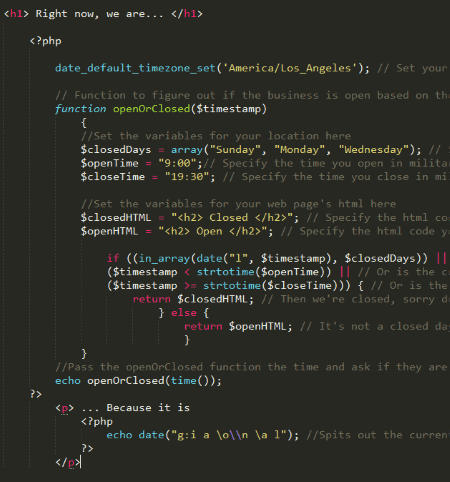The width and height of the screenshot is (450, 482).
Task: Click the opening h1 tag
Action: click(16, 14)
